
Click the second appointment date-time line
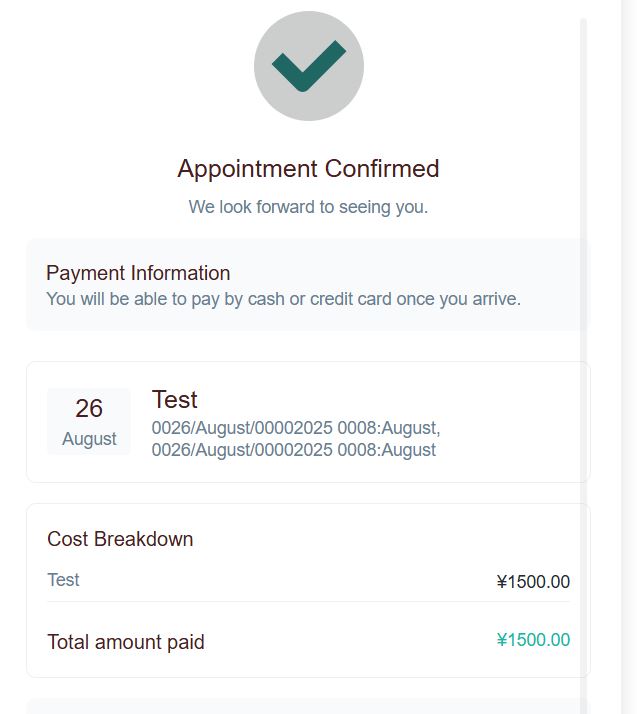(293, 450)
